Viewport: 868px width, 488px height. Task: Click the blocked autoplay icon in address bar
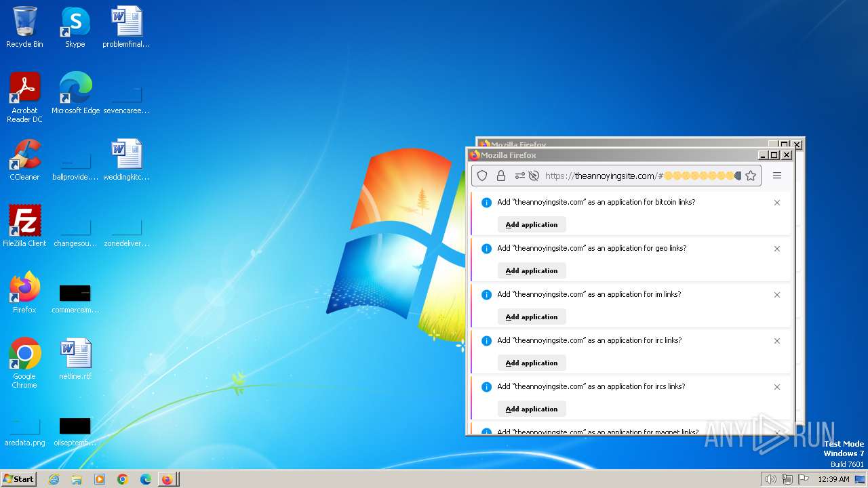(534, 176)
